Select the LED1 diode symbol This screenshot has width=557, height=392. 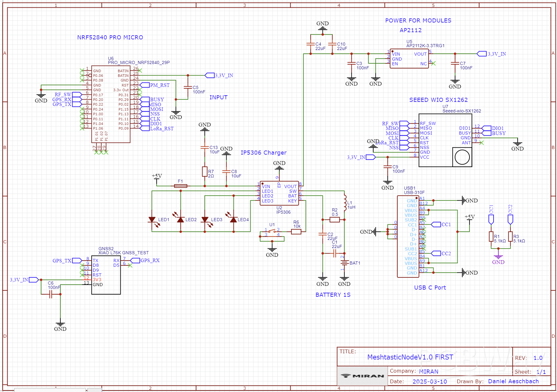click(152, 220)
